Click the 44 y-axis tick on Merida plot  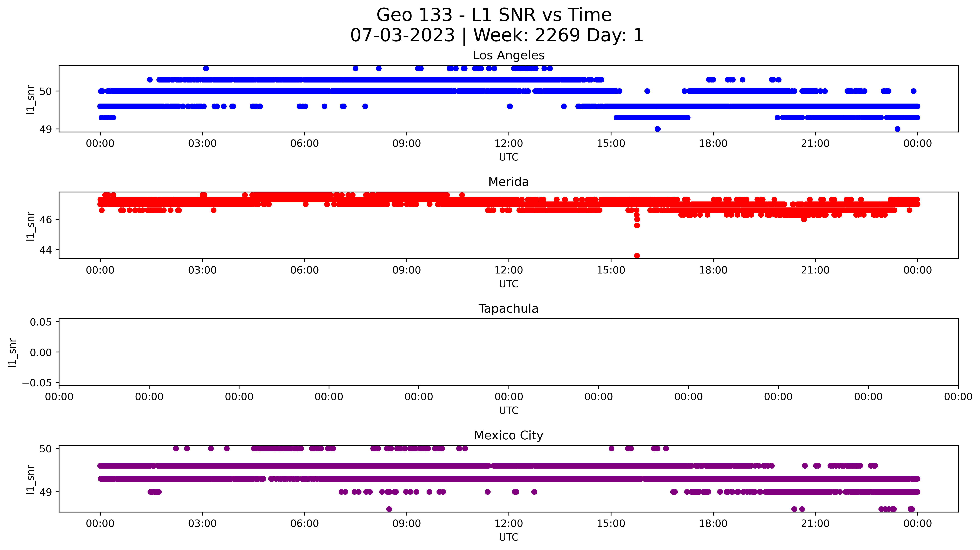pos(46,250)
